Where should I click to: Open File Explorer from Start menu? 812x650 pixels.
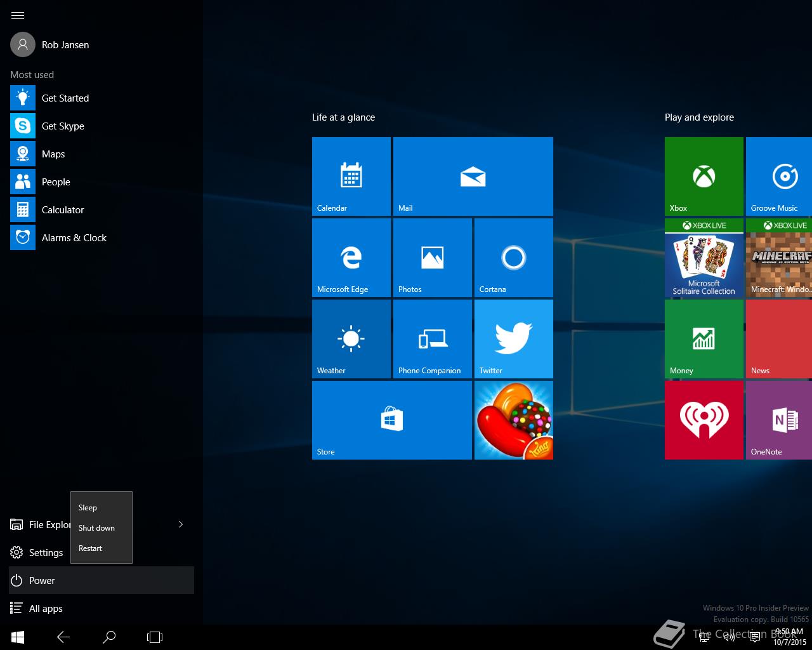tap(41, 524)
